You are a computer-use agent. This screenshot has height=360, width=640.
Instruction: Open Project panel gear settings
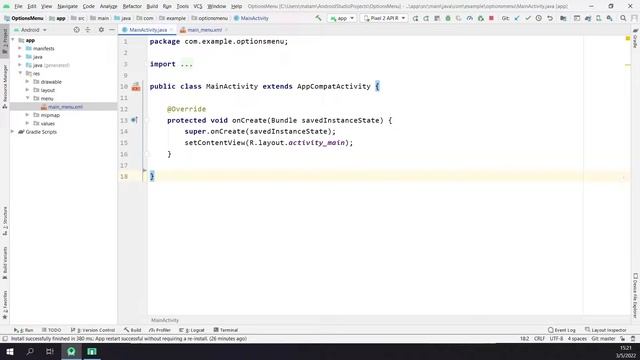(x=101, y=30)
